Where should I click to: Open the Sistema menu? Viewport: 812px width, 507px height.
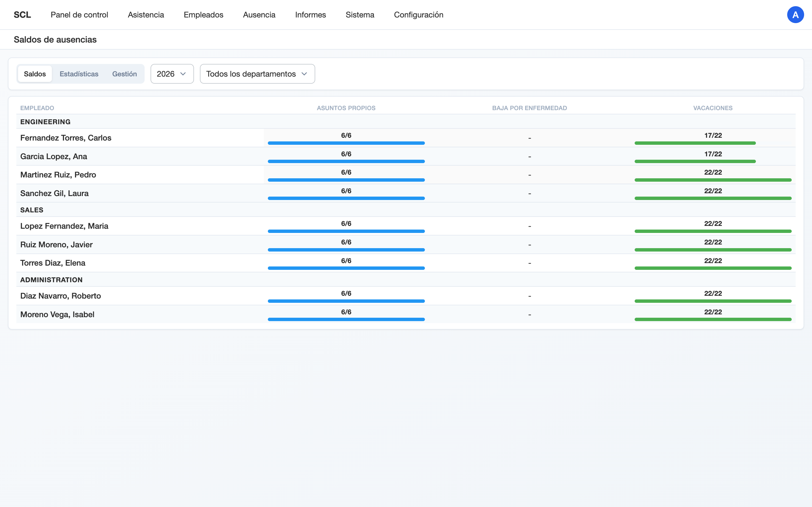tap(360, 14)
